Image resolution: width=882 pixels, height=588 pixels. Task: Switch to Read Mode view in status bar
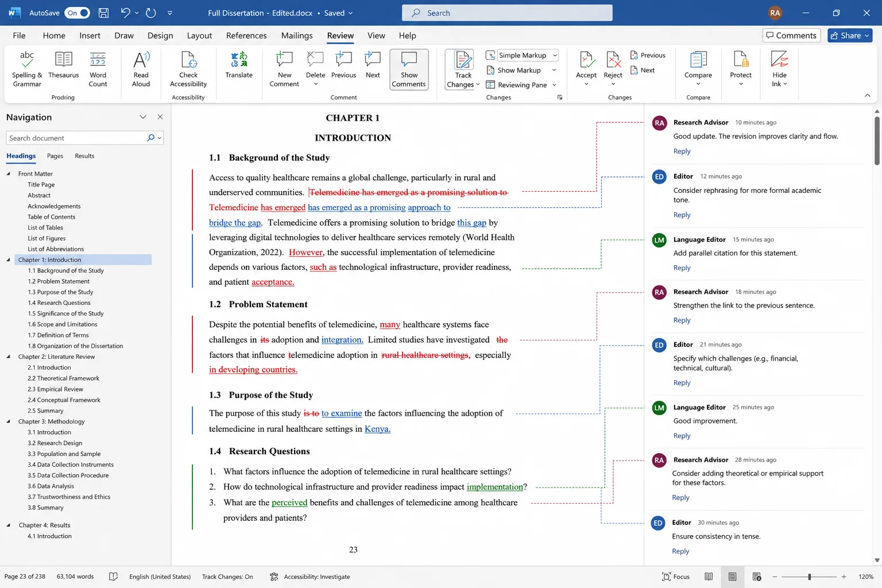pos(709,577)
